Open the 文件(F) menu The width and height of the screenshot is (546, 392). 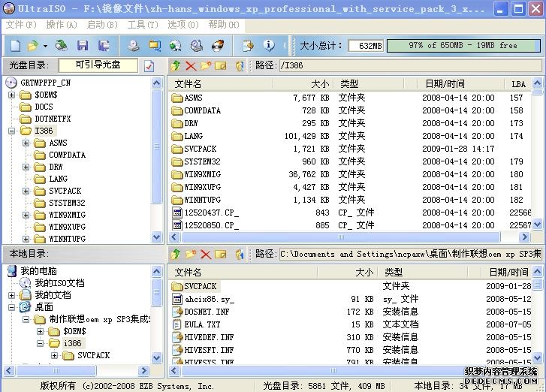point(21,25)
